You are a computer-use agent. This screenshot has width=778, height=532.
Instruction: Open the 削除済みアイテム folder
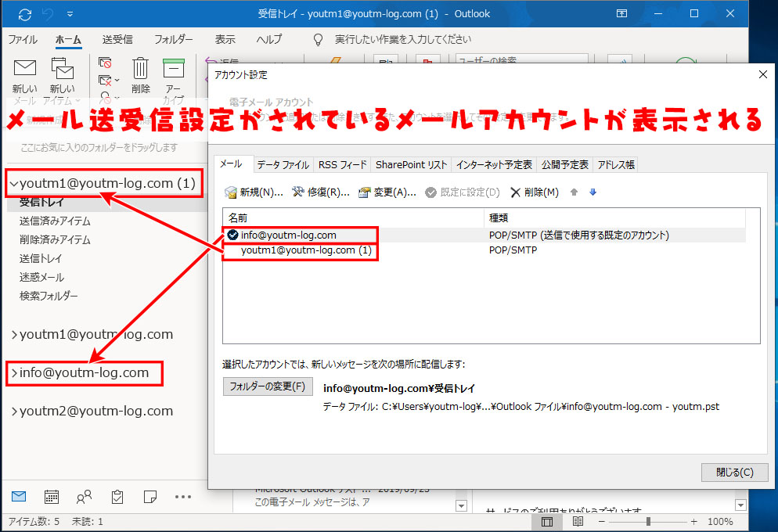click(x=55, y=240)
